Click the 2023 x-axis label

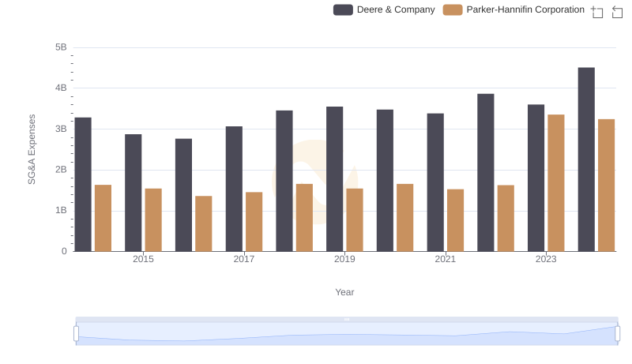click(x=546, y=259)
